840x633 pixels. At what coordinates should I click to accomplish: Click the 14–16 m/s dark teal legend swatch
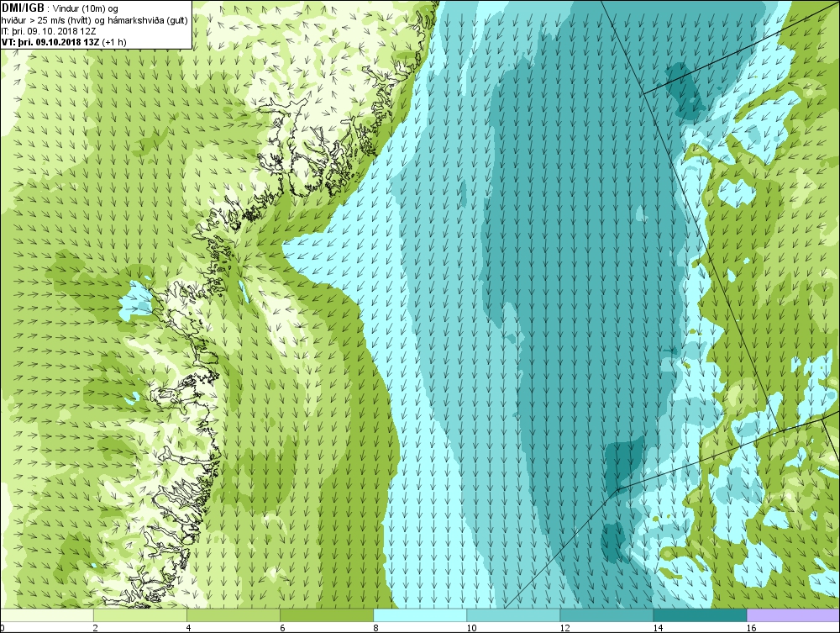[700, 615]
